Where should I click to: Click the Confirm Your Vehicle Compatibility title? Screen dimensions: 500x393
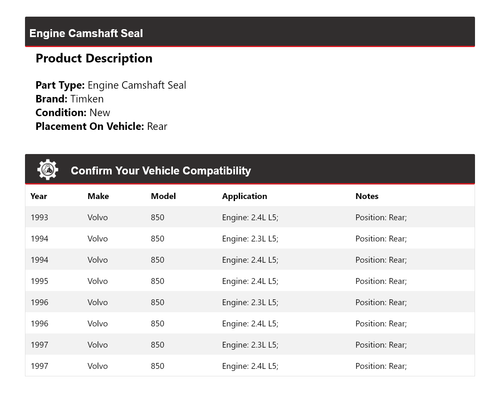click(161, 171)
